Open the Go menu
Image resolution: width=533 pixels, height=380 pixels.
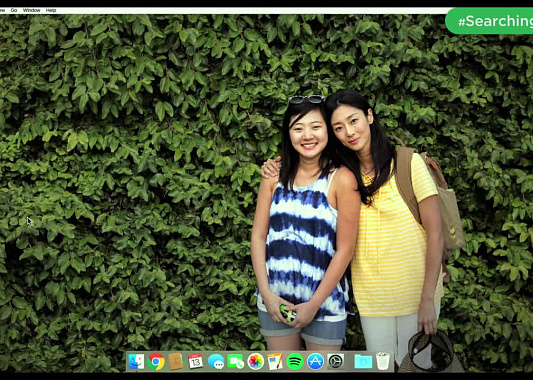click(x=14, y=10)
